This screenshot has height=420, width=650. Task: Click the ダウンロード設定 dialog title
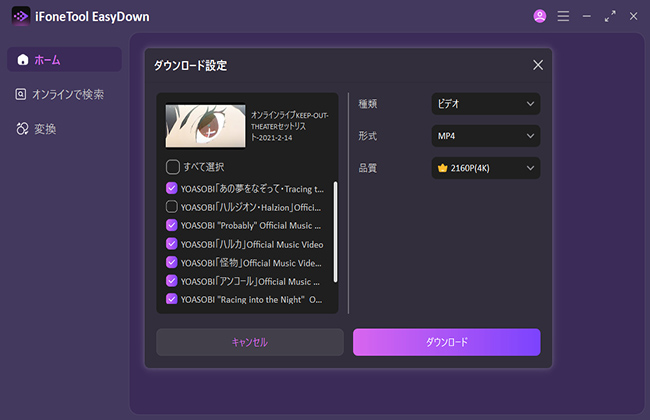[191, 65]
